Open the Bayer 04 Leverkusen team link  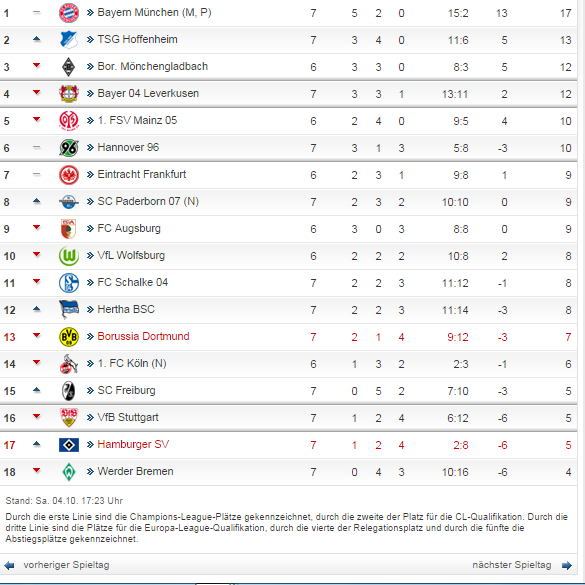pos(148,93)
